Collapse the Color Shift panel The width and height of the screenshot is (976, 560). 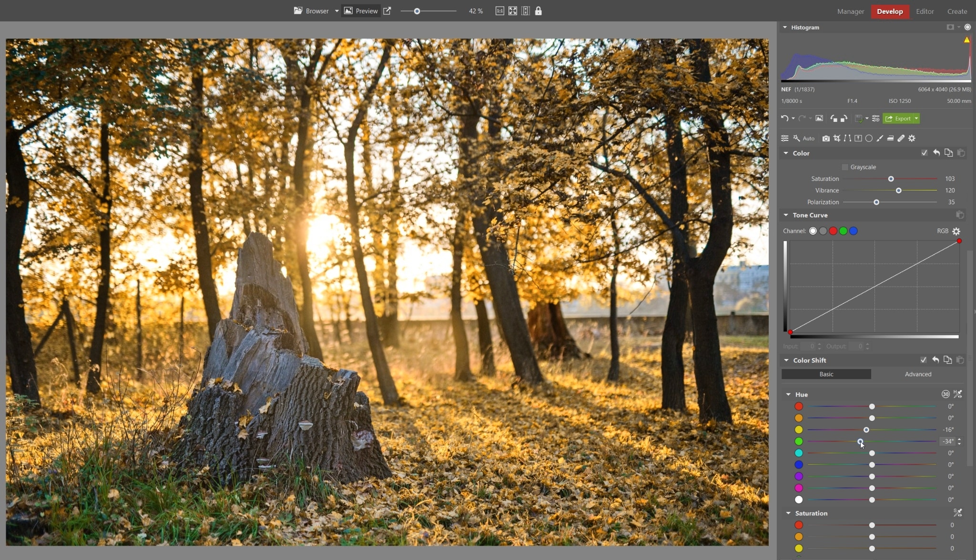point(786,360)
